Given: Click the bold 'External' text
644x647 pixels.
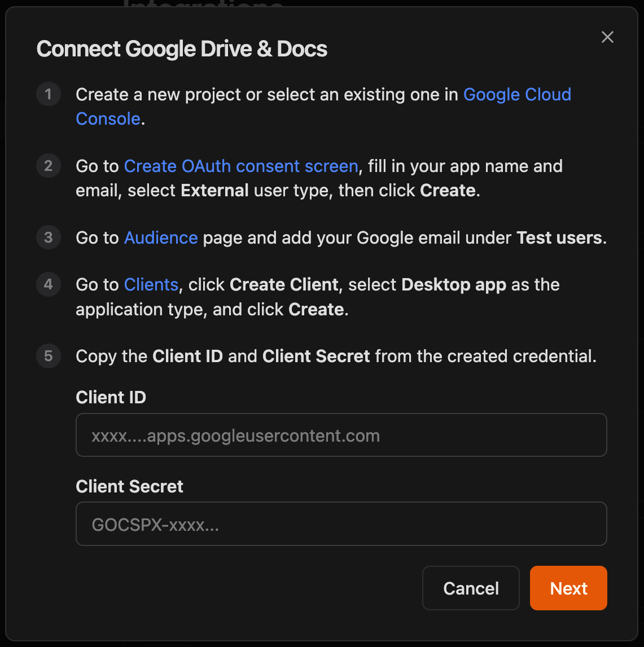Looking at the screenshot, I should pyautogui.click(x=214, y=191).
